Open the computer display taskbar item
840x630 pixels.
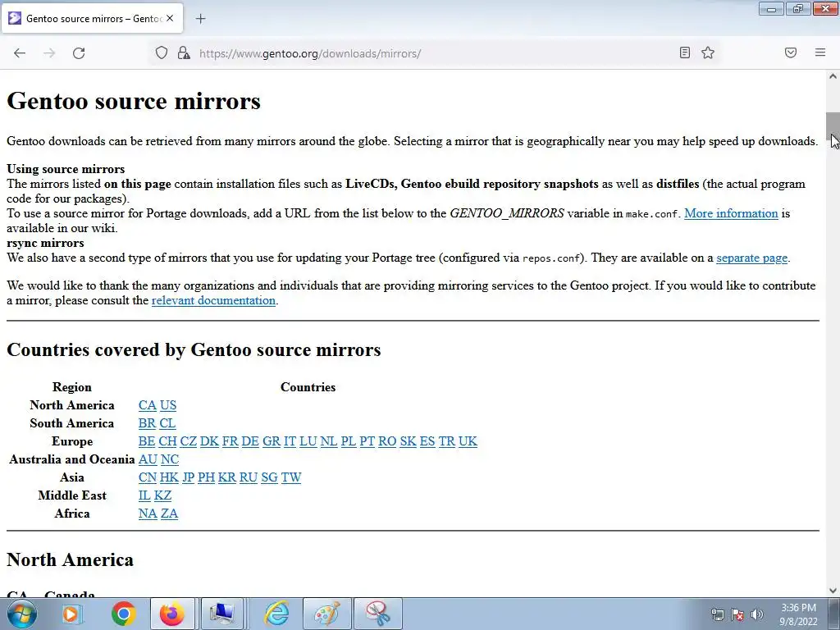(221, 614)
